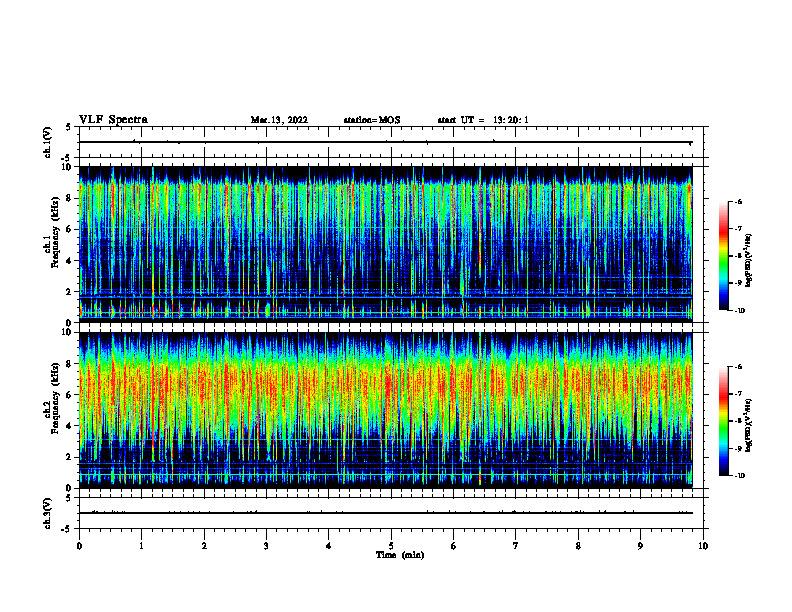This screenshot has width=792, height=612.
Task: Click the ch.2 colorbar "-10" tick label
Action: click(x=740, y=476)
